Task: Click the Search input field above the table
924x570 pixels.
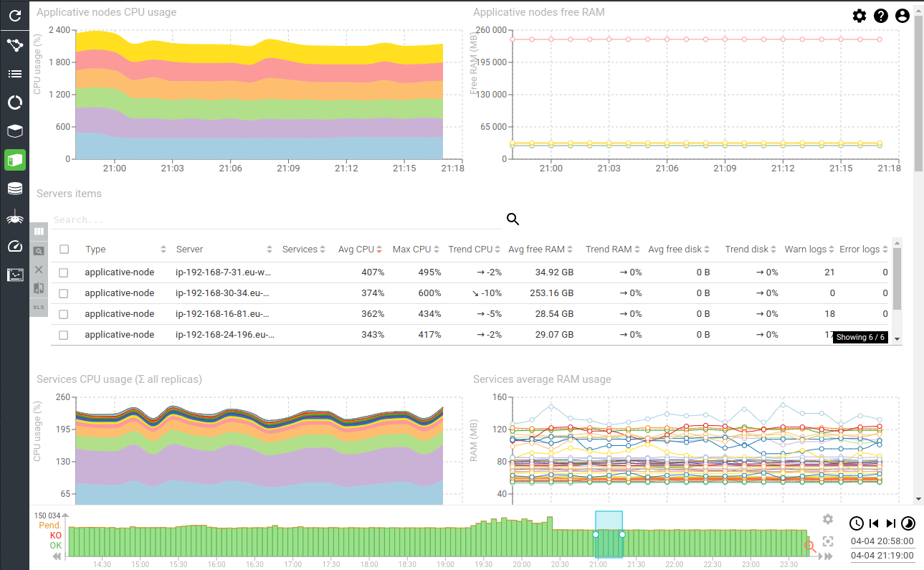Action: 276,219
